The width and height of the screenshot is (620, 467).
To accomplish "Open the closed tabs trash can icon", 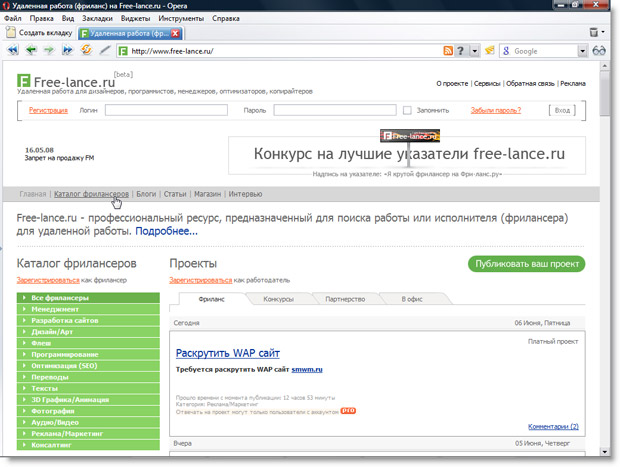I will [x=594, y=32].
